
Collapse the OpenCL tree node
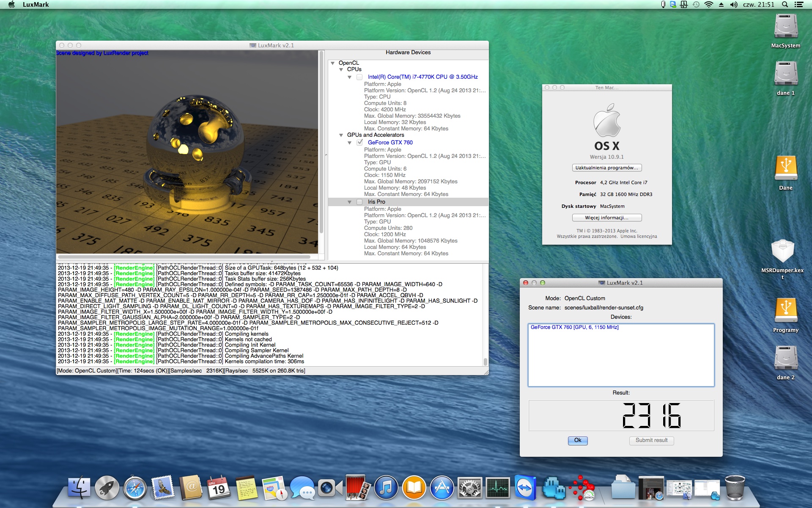(333, 63)
